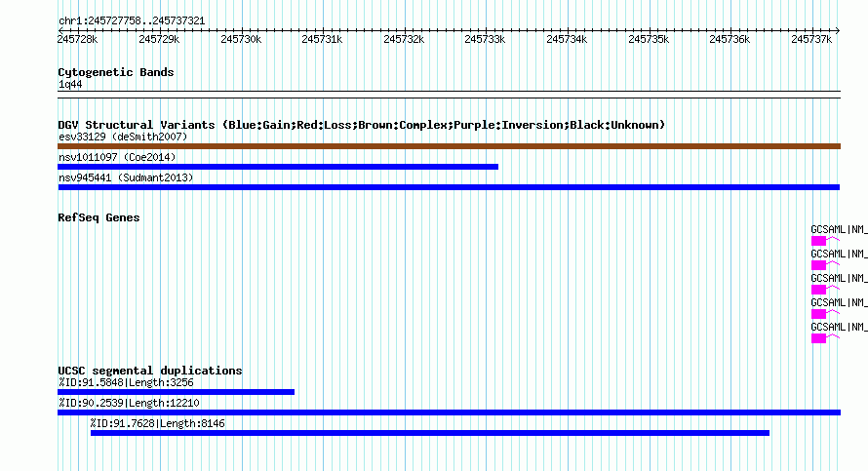Click the %ID:91.5848|Length:3256 duplication label
Image resolution: width=868 pixels, height=471 pixels.
coord(126,382)
